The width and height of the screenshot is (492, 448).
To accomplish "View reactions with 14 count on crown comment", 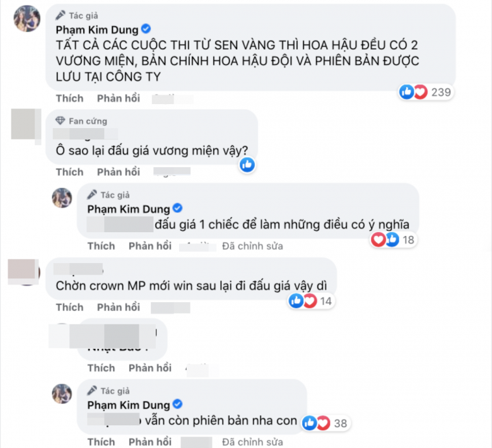I will coord(310,301).
